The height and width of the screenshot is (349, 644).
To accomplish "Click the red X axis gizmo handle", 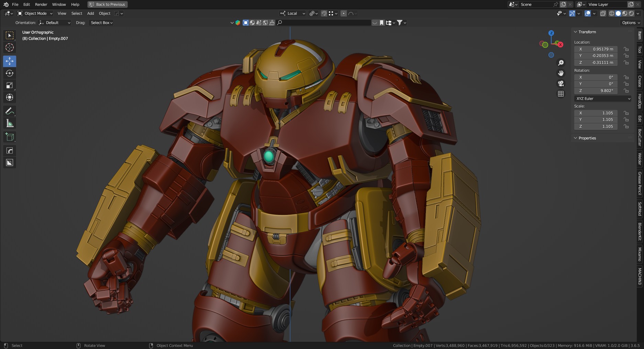I will 560,45.
